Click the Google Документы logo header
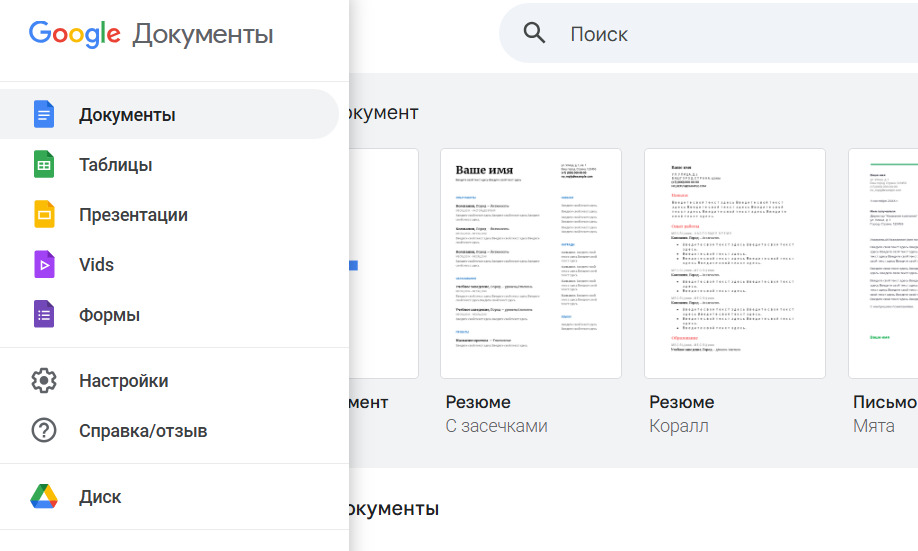918x551 pixels. point(151,34)
